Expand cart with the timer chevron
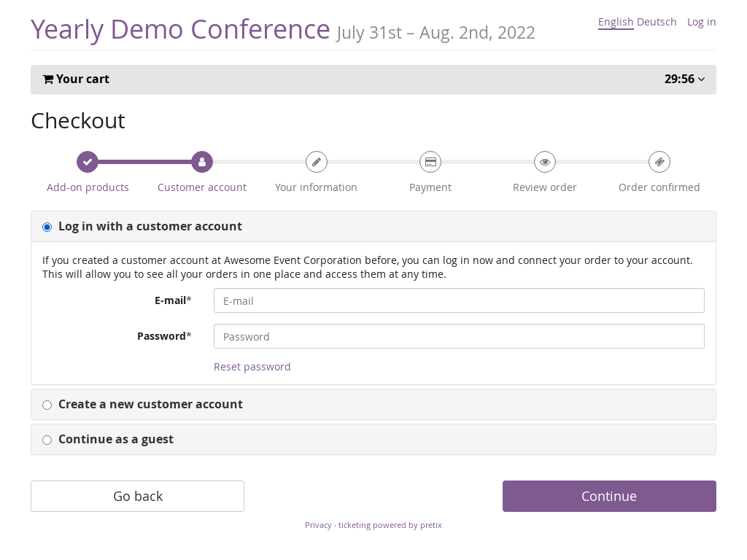 point(701,79)
